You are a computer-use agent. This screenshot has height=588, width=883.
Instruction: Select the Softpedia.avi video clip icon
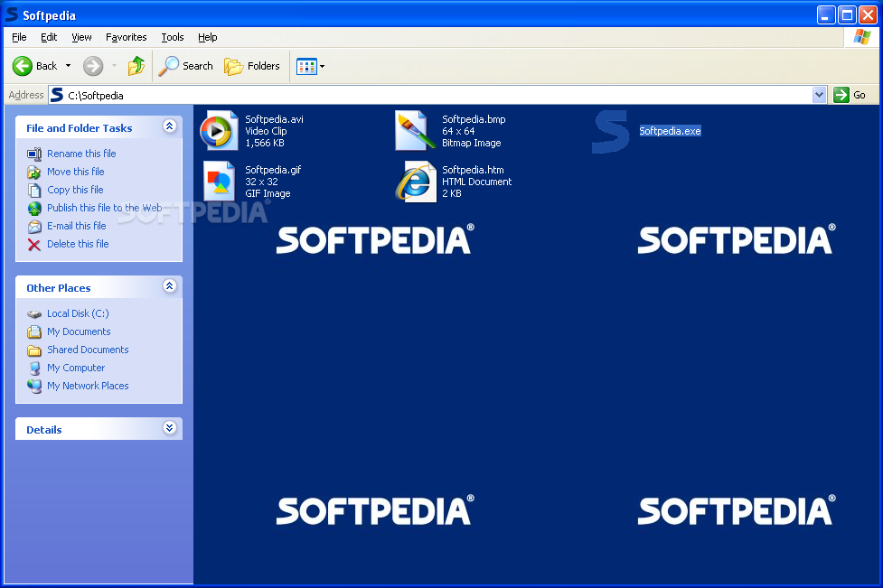[219, 131]
